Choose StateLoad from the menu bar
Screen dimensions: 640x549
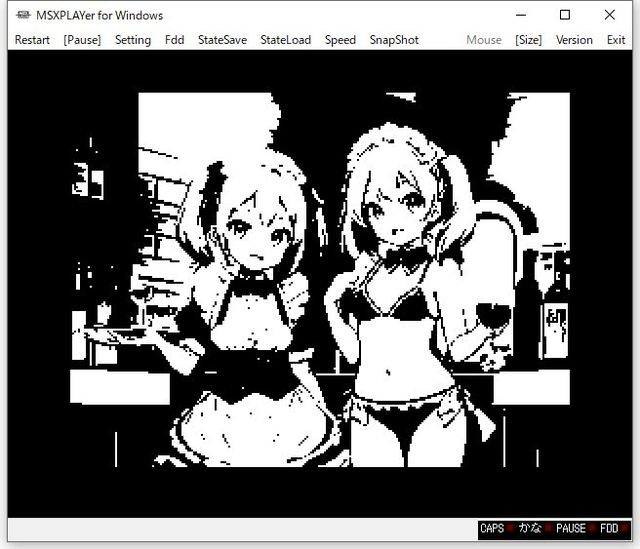tap(286, 40)
